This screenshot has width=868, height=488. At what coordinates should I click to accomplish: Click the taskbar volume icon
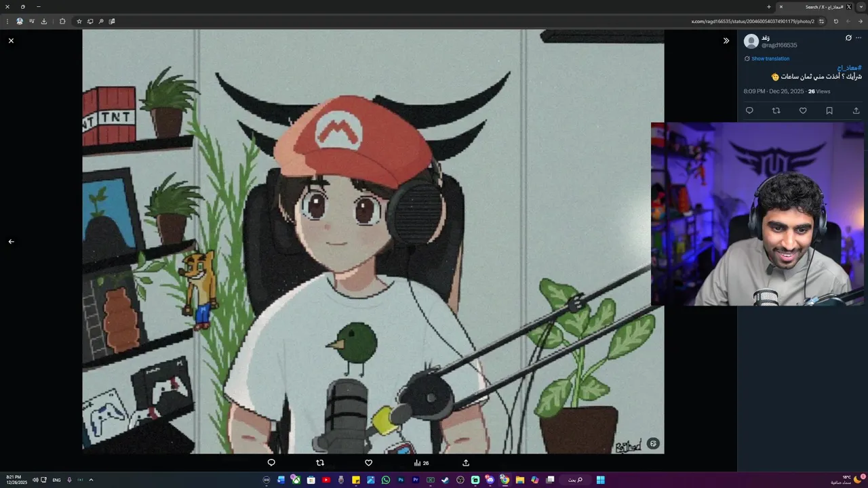point(35,480)
